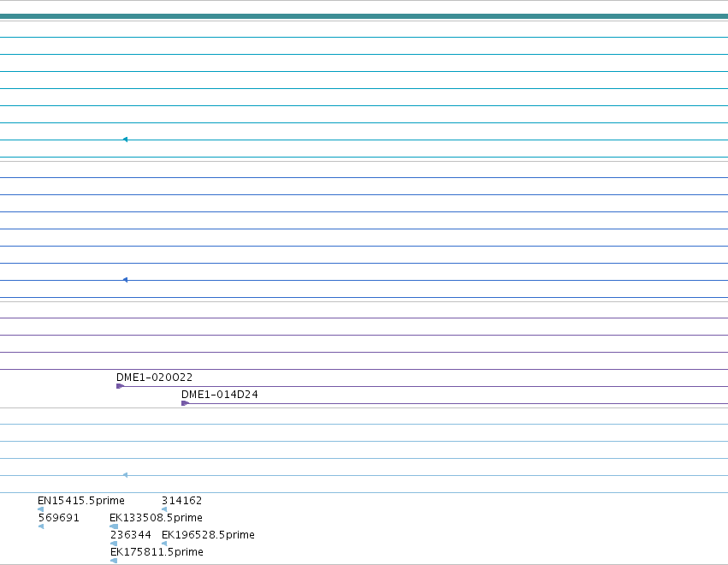Open the 314162 feature label

(181, 501)
